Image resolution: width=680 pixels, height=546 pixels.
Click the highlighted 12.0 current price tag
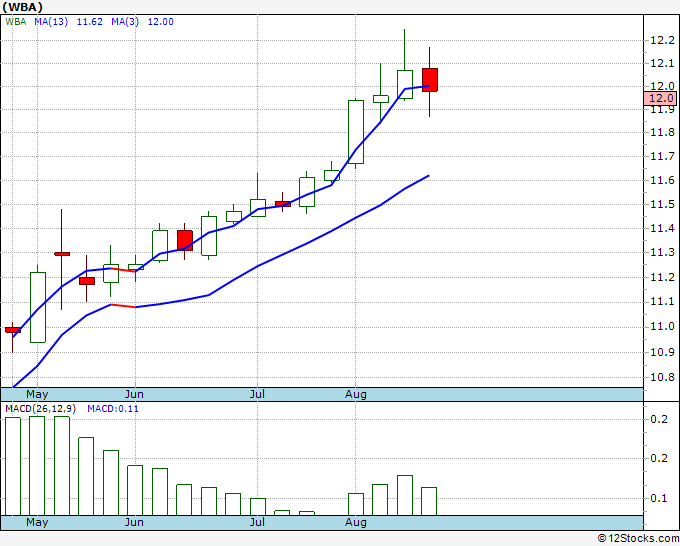pos(660,98)
